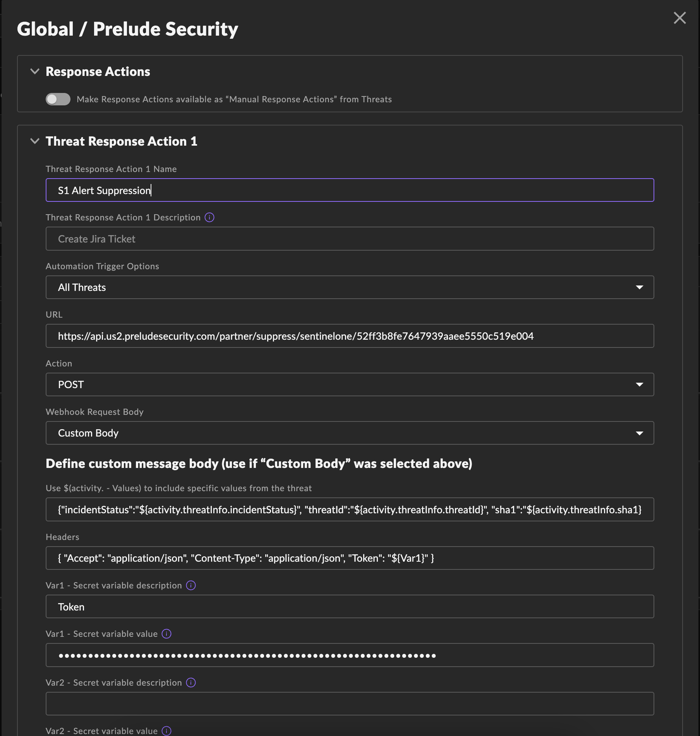Open the Threat Response Action 1 Description info tooltip

tap(209, 217)
